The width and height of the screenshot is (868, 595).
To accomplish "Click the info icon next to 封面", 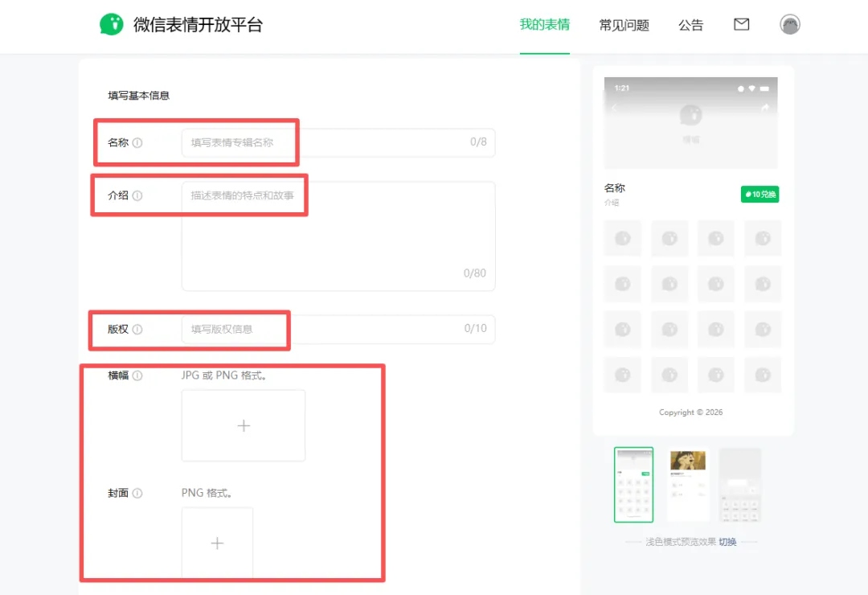I will point(137,493).
